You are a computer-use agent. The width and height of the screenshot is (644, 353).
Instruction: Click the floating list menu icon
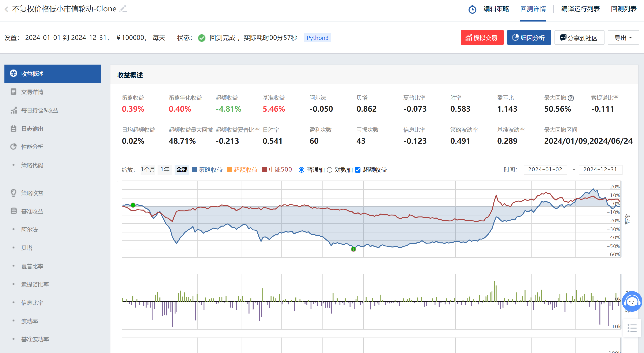click(632, 328)
